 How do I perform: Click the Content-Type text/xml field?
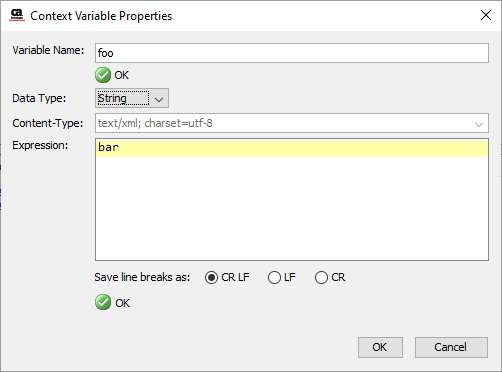click(x=292, y=123)
